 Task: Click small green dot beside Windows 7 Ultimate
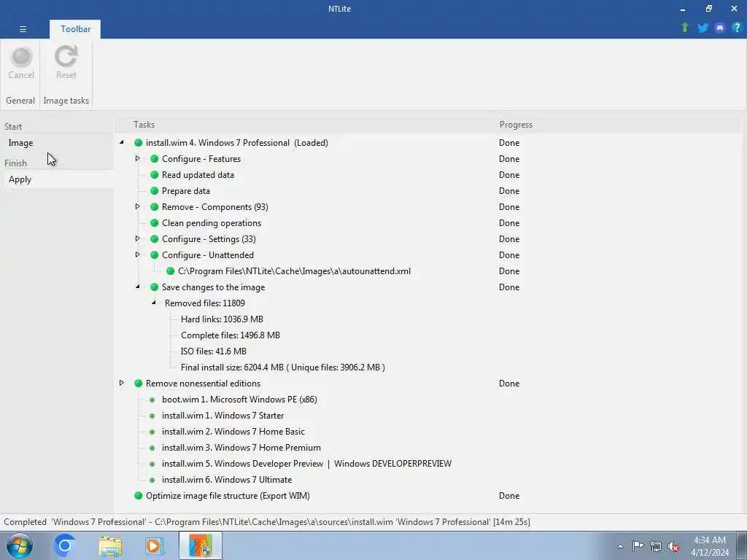click(x=152, y=480)
